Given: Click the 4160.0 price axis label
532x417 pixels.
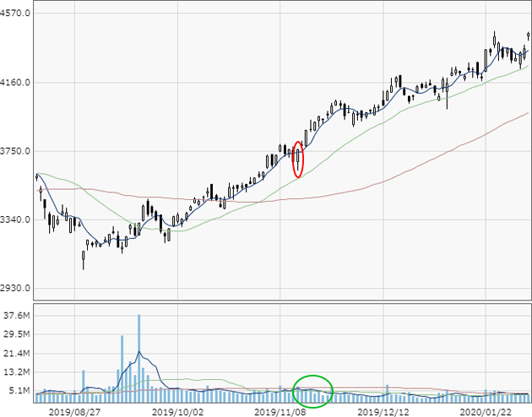Looking at the screenshot, I should pos(14,83).
